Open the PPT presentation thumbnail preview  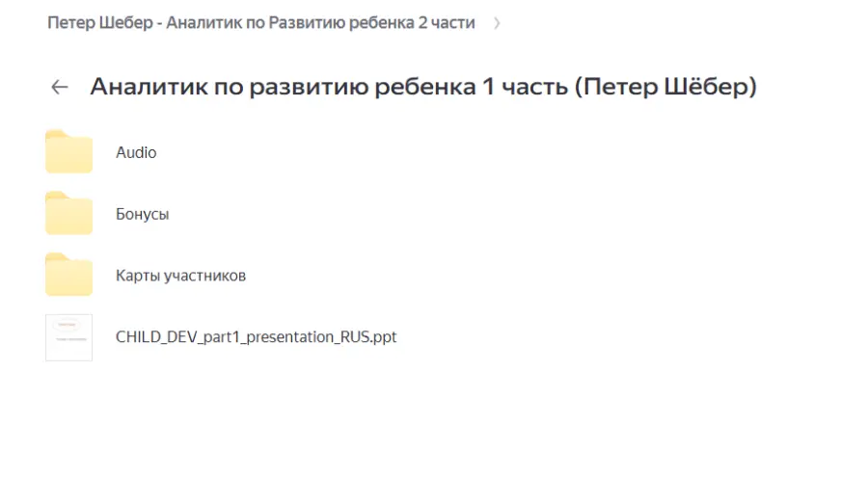[x=68, y=337]
